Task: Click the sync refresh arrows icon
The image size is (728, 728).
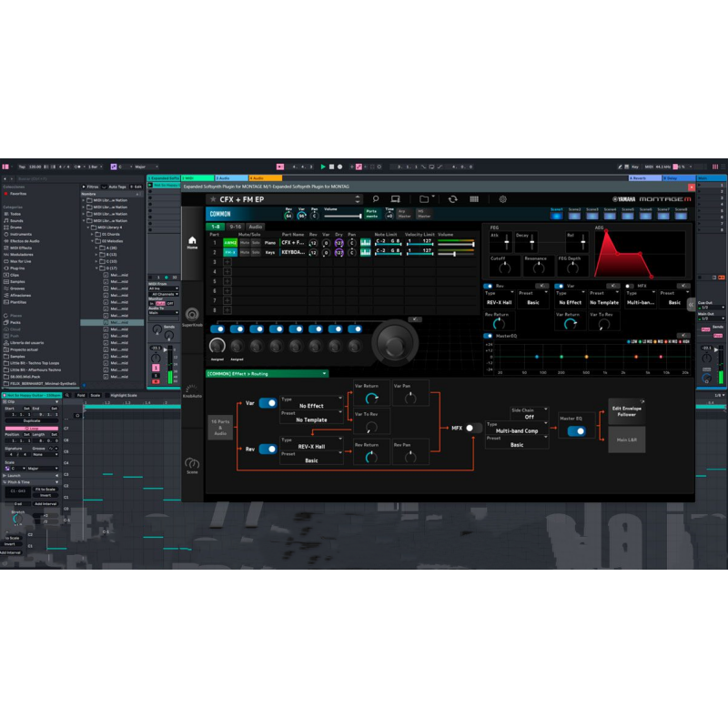Action: tap(452, 199)
